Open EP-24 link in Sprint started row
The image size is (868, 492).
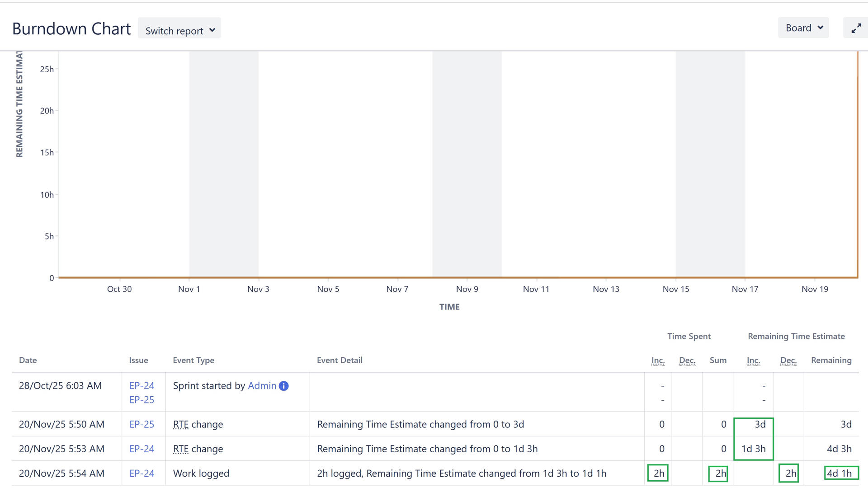[x=142, y=385]
